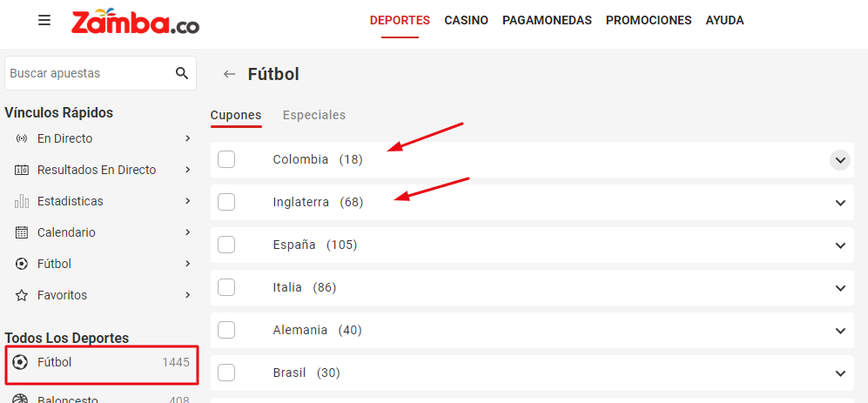The width and height of the screenshot is (868, 403).
Task: Expand the Italia row chevron
Action: pos(839,288)
